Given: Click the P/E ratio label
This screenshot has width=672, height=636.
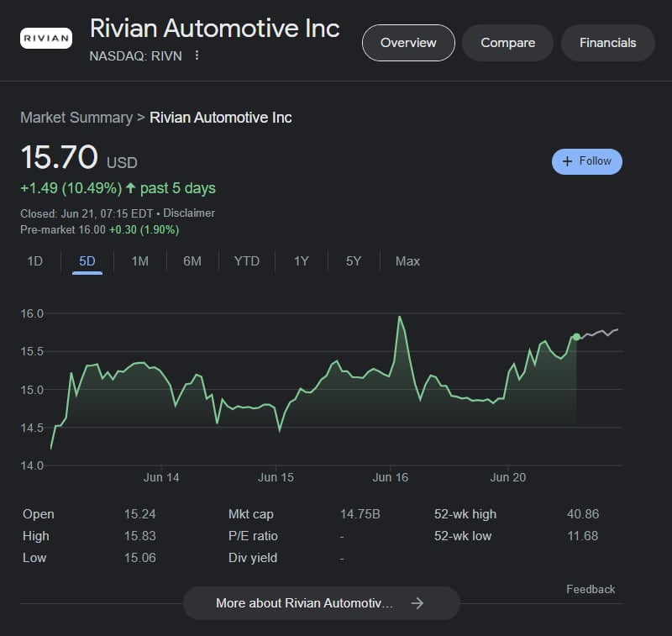Looking at the screenshot, I should click(253, 536).
